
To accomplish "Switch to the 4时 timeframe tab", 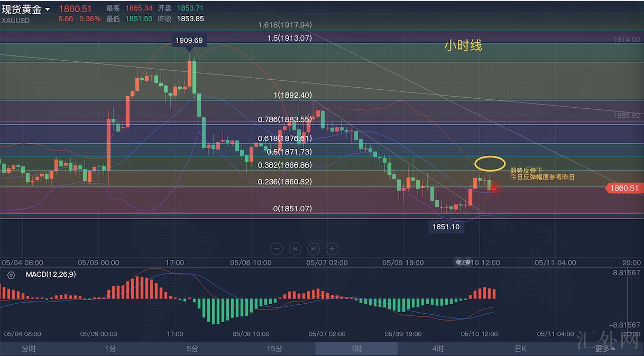I will pos(438,349).
